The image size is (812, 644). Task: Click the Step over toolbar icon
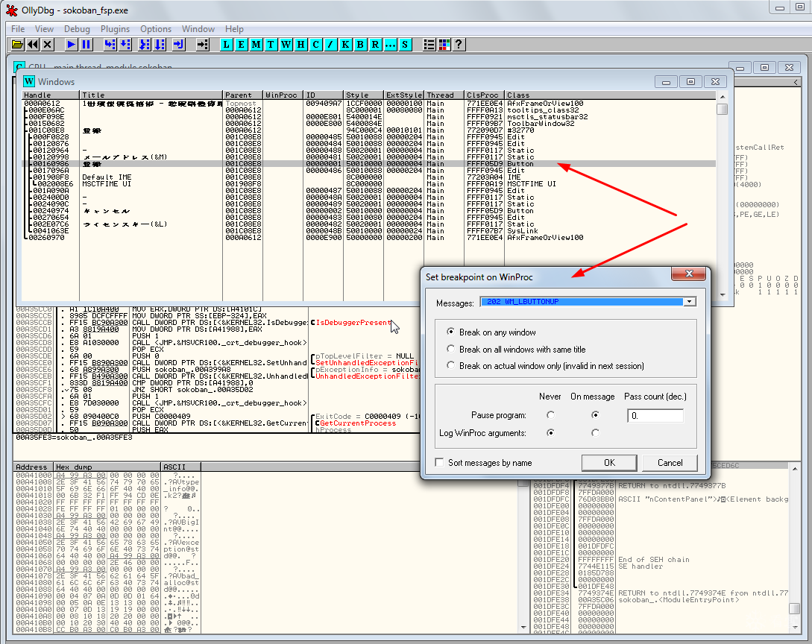pos(125,45)
